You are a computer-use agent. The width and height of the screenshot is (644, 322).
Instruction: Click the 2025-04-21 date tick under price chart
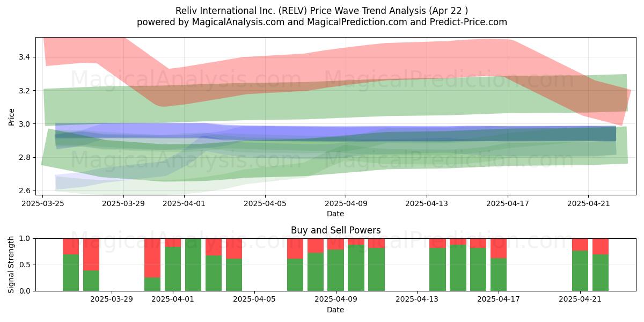tap(589, 204)
